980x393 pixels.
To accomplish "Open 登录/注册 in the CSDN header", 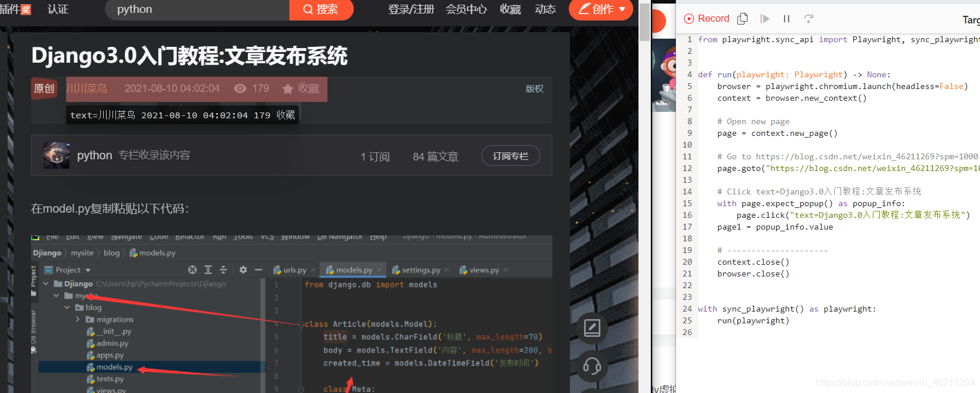I will (x=411, y=9).
